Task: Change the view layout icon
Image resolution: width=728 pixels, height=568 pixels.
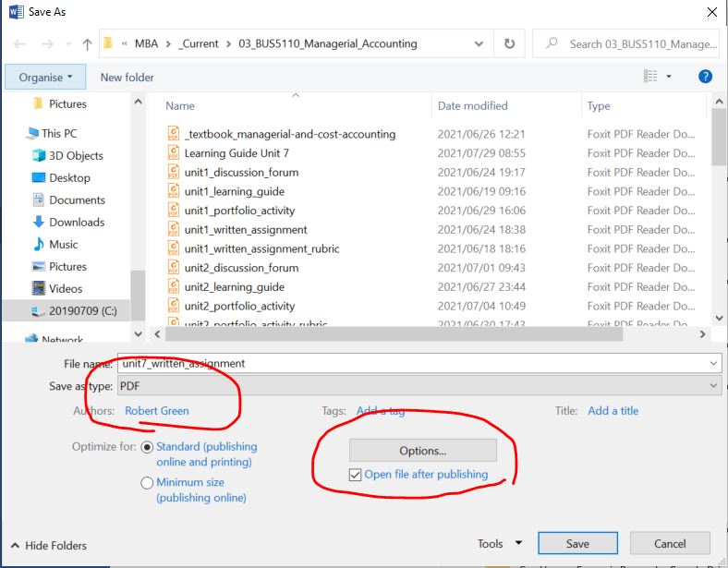Action: [650, 76]
